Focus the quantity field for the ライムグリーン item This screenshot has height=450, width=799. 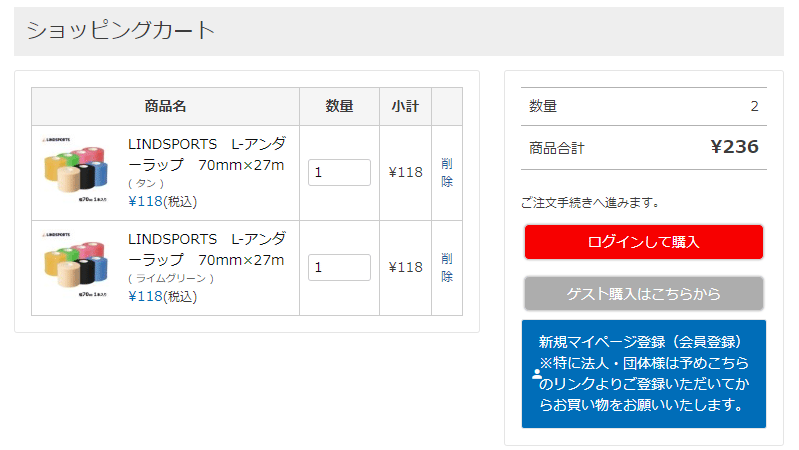pyautogui.click(x=339, y=267)
